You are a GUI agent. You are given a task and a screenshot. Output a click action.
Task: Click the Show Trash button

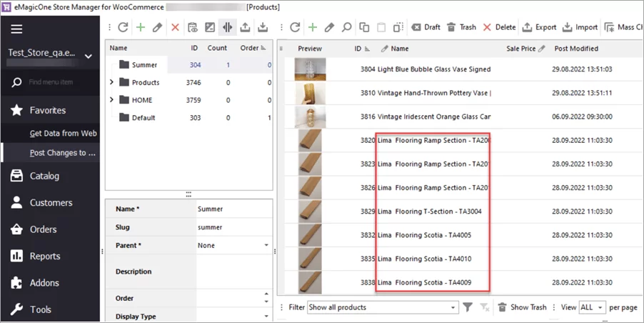point(522,307)
